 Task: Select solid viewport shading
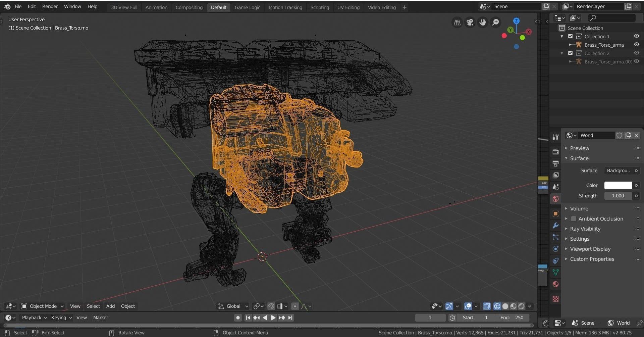(505, 306)
